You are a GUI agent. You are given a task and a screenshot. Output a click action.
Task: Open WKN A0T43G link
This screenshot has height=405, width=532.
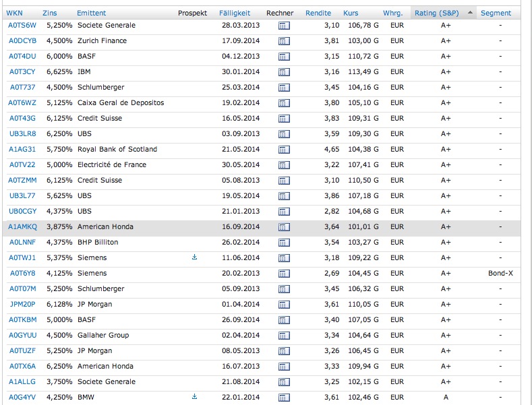pos(22,118)
